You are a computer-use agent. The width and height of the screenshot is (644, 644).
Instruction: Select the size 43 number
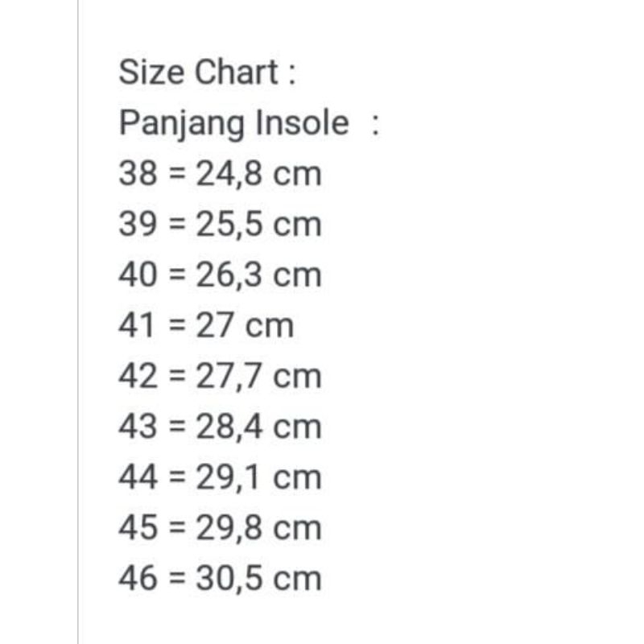(x=138, y=427)
